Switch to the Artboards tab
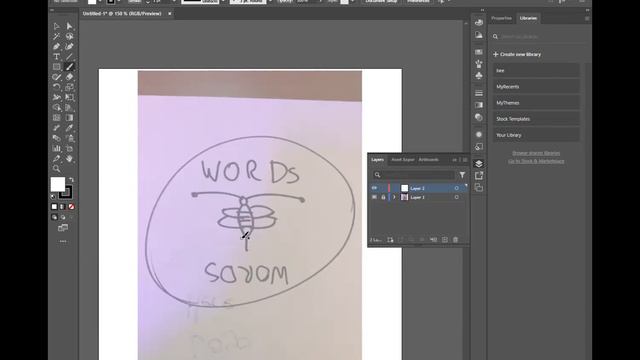 coord(429,160)
